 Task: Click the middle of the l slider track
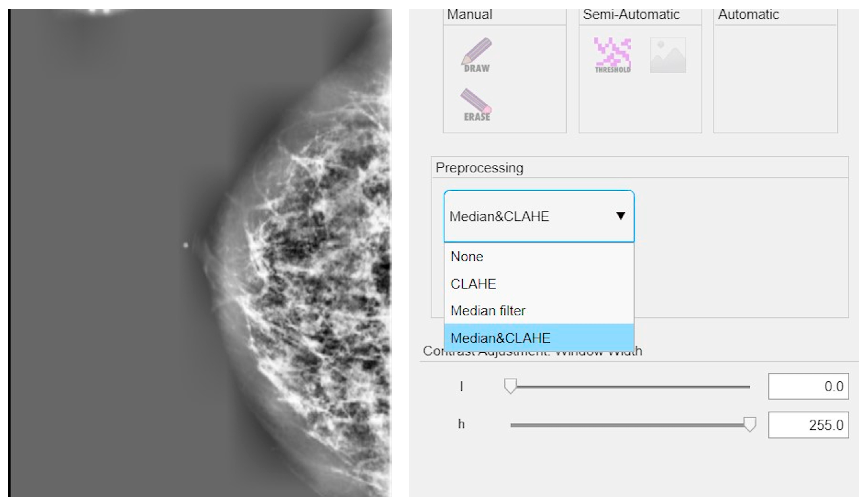(x=630, y=387)
